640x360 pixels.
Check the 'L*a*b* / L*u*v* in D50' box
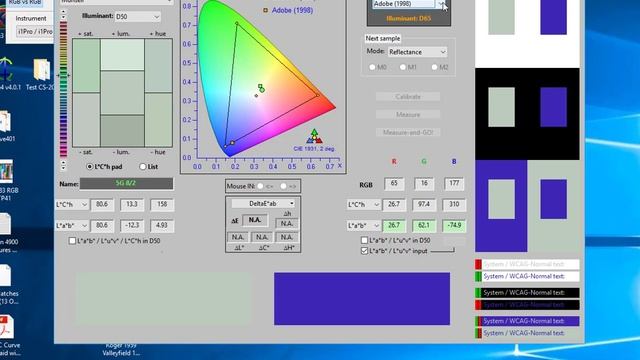point(364,240)
